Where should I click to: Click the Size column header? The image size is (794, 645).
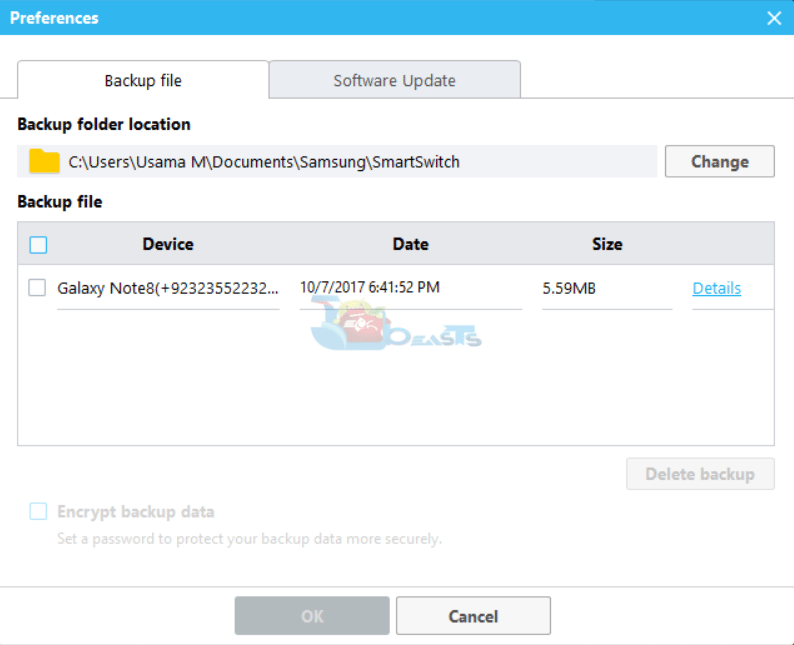point(607,244)
